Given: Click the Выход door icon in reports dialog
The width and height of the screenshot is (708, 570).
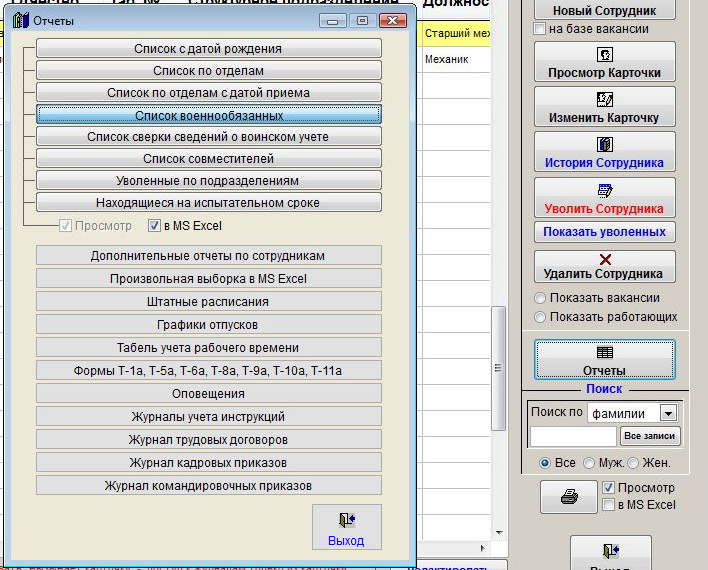Looking at the screenshot, I should (347, 527).
